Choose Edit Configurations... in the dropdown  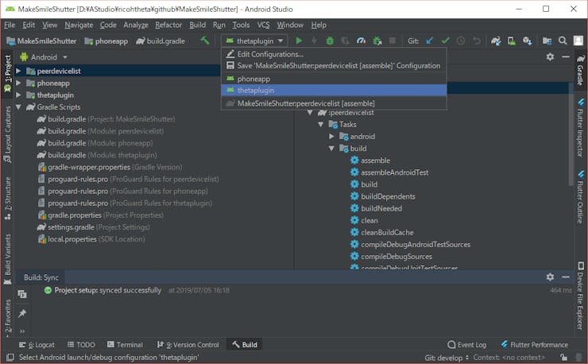pyautogui.click(x=270, y=53)
